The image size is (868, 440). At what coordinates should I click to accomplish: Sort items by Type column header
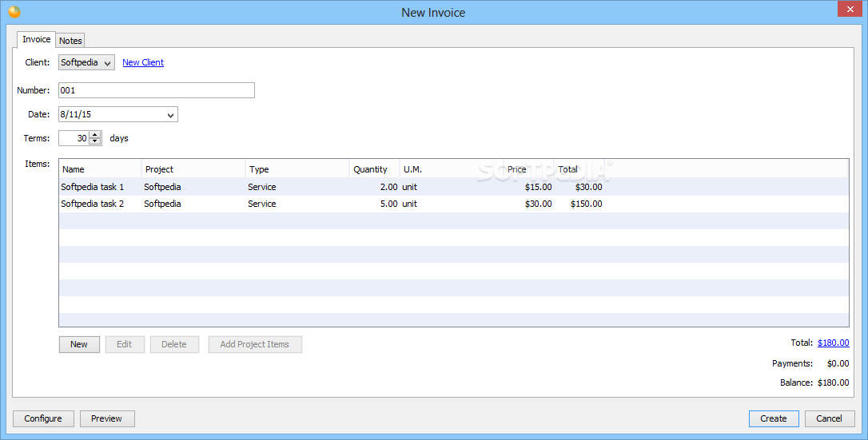pyautogui.click(x=297, y=169)
